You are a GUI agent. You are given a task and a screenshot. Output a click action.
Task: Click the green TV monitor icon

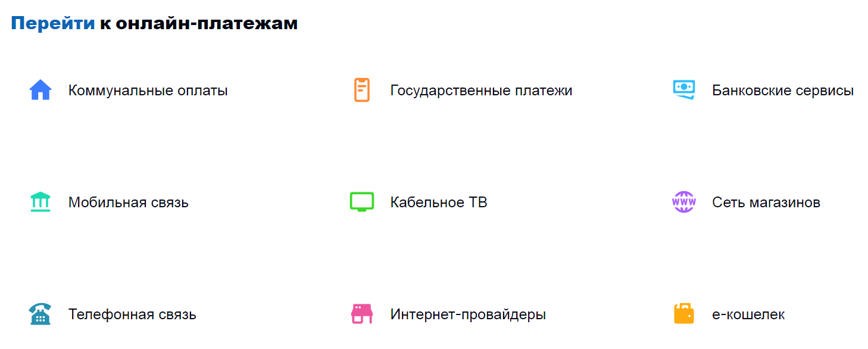click(x=362, y=202)
